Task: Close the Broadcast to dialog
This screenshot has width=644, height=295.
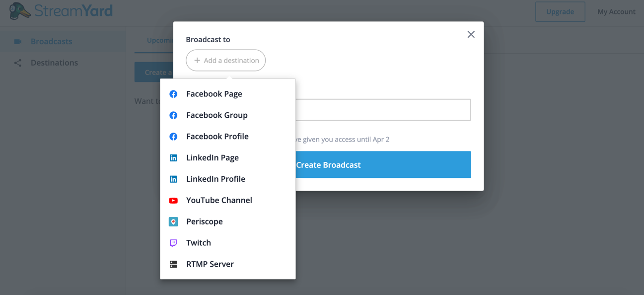Action: (x=471, y=34)
